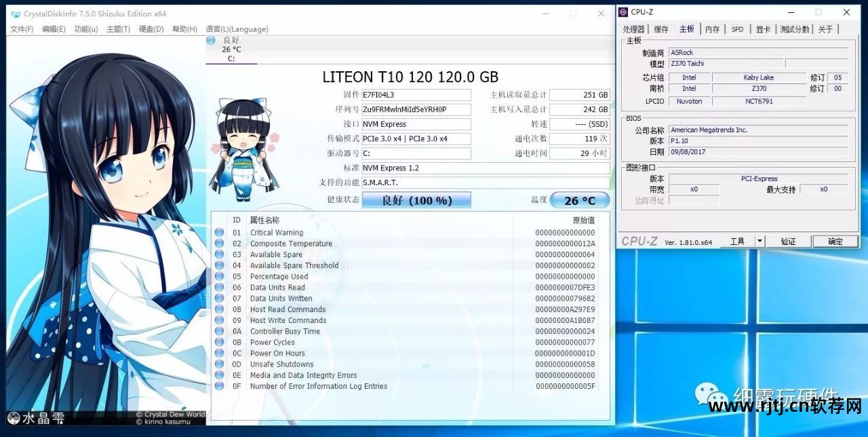Select the status orb next to Power Cycles

[x=219, y=343]
